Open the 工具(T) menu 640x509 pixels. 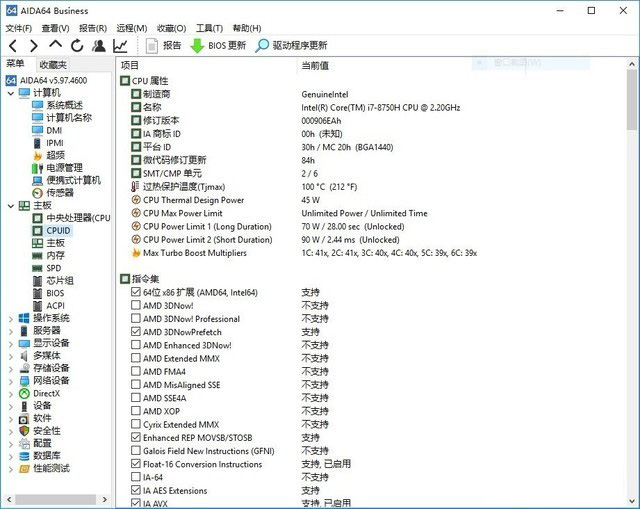click(209, 28)
